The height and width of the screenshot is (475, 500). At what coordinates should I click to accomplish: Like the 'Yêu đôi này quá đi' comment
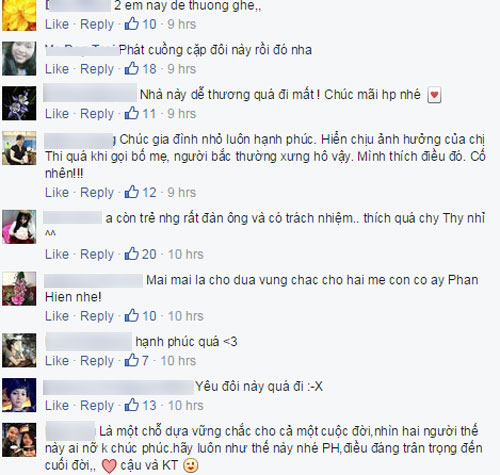pos(57,405)
